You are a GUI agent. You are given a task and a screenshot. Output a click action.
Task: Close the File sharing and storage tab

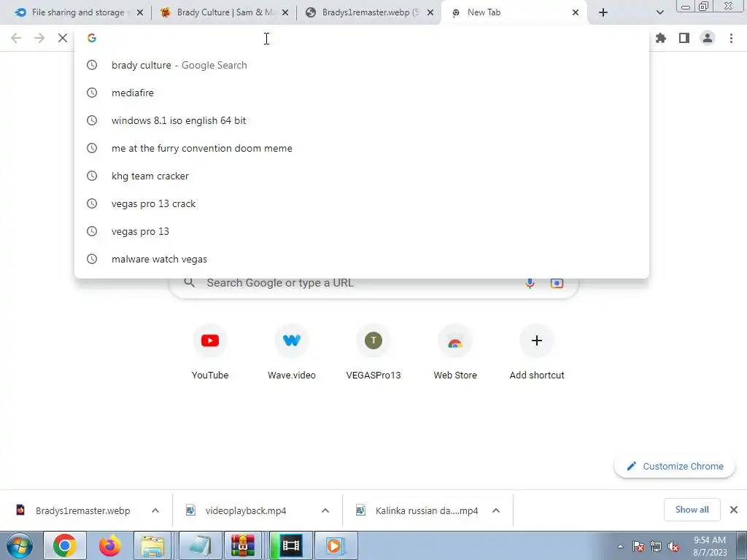click(140, 12)
